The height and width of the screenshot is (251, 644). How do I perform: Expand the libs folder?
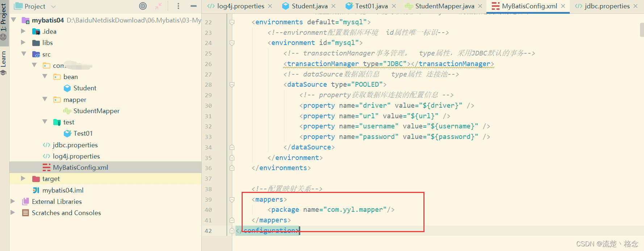pos(23,42)
